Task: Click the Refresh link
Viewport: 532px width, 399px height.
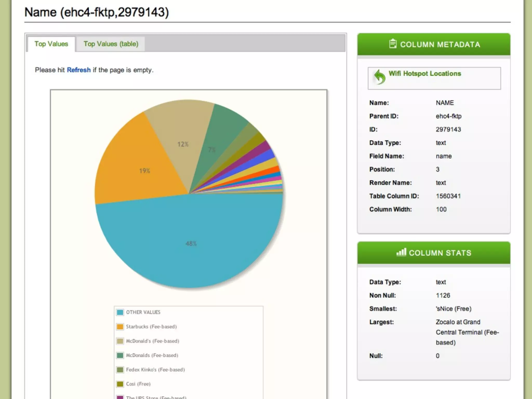Action: click(79, 70)
